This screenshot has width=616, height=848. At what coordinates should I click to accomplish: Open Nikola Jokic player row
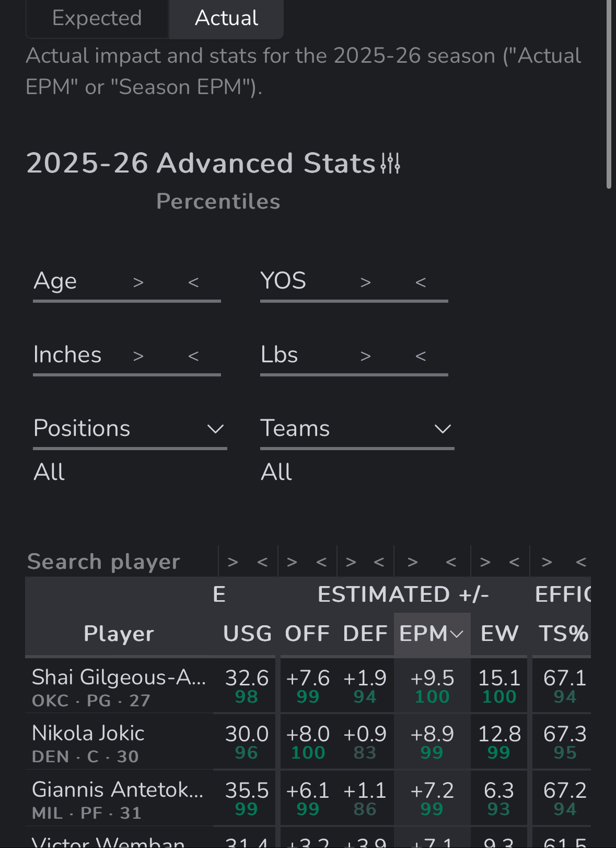pyautogui.click(x=88, y=742)
